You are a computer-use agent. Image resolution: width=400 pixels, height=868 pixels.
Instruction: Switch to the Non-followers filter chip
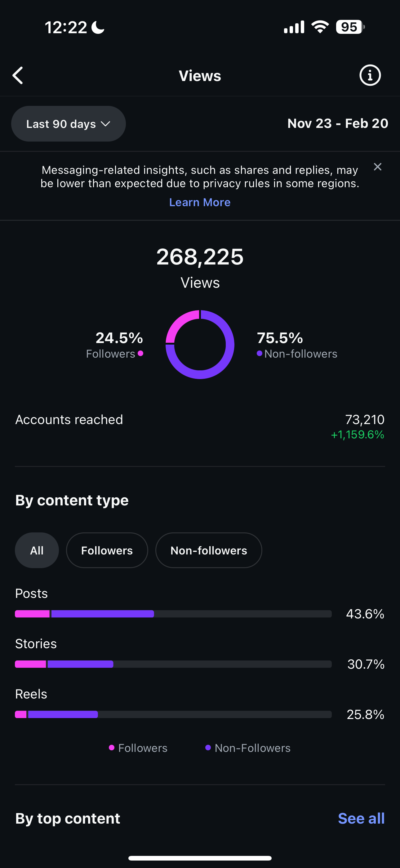point(208,550)
